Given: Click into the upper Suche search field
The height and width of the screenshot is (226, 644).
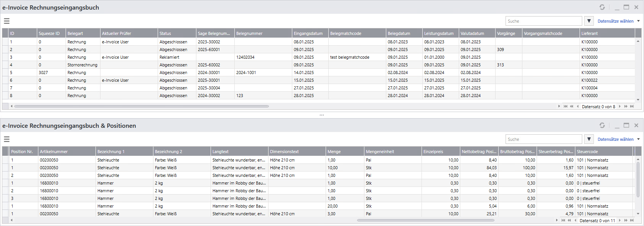Looking at the screenshot, I should 544,21.
